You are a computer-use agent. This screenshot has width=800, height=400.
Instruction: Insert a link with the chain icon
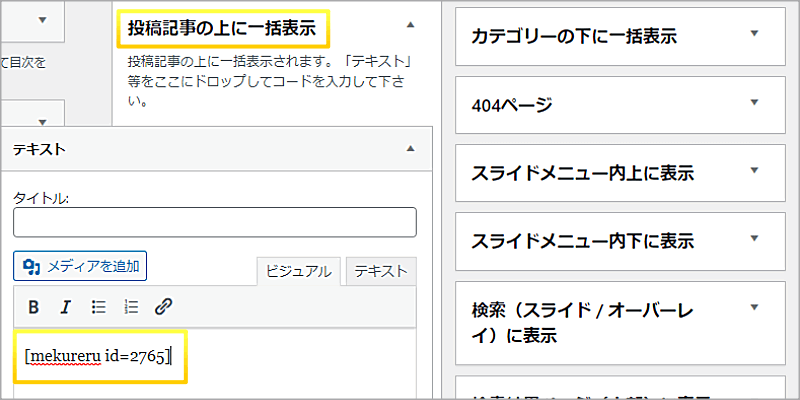click(163, 307)
